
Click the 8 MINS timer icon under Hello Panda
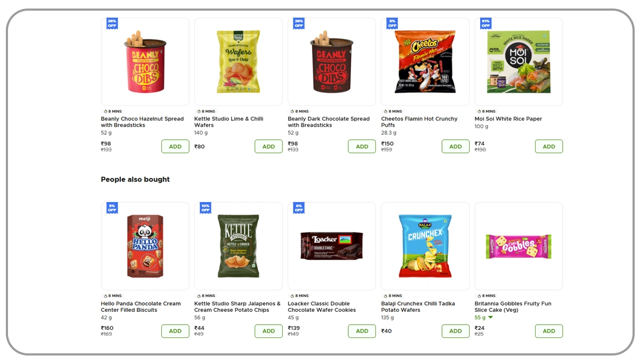tap(105, 296)
